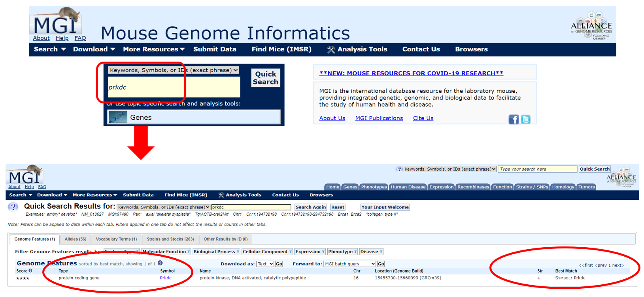Open the Biological Process filter

click(x=216, y=252)
